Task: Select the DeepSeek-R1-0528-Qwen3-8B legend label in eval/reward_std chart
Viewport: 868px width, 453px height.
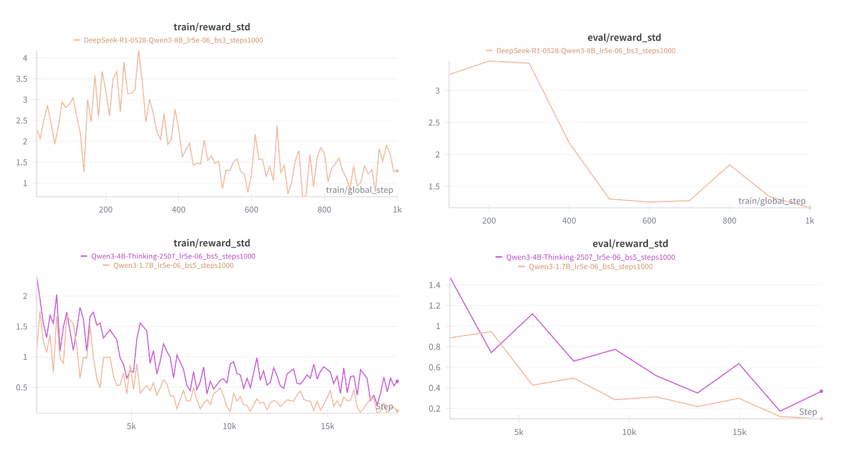Action: [x=585, y=51]
